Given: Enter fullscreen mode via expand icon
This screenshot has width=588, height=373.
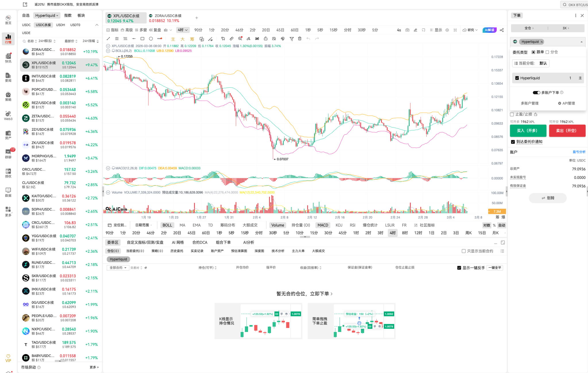Looking at the screenshot, I should tap(455, 30).
